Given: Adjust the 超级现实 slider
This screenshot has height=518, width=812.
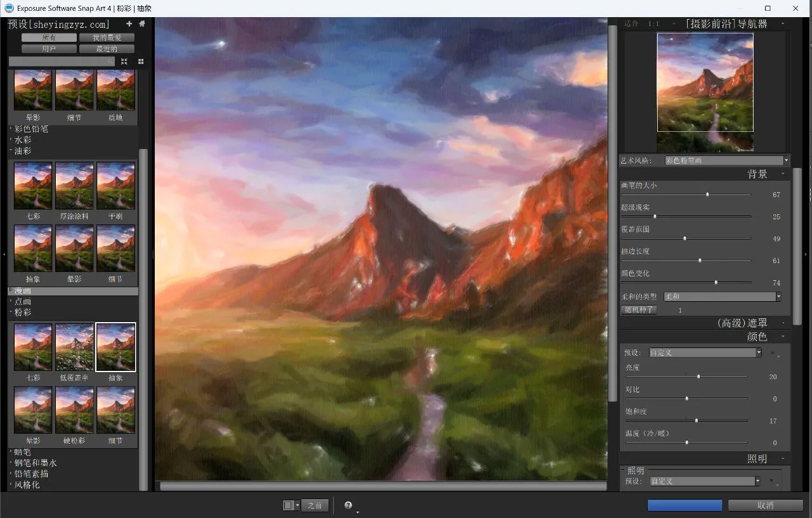Looking at the screenshot, I should (686, 216).
